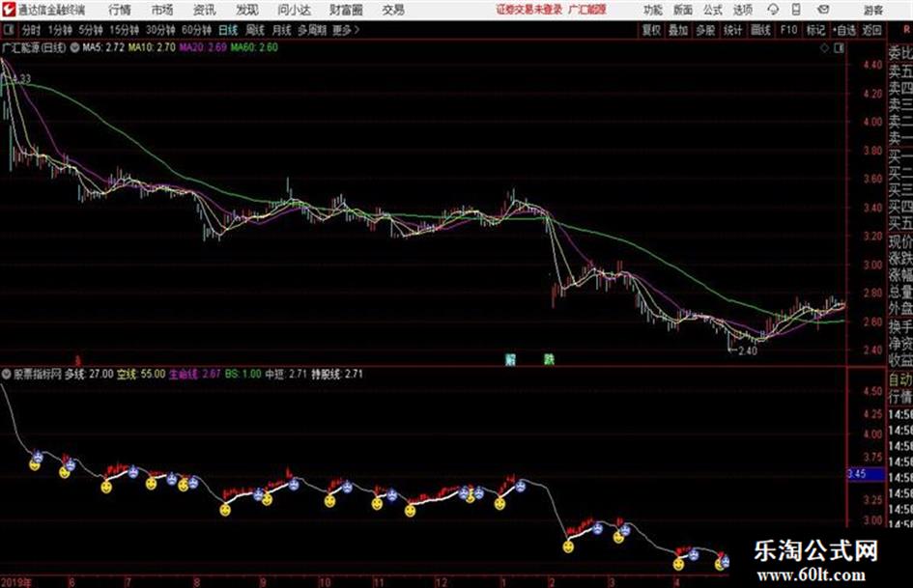The height and width of the screenshot is (588, 913).
Task: Open the 市场 menu
Action: (x=162, y=10)
